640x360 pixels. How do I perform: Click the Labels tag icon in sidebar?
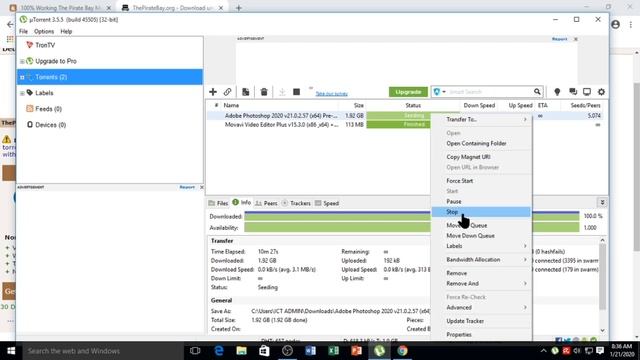pos(30,93)
